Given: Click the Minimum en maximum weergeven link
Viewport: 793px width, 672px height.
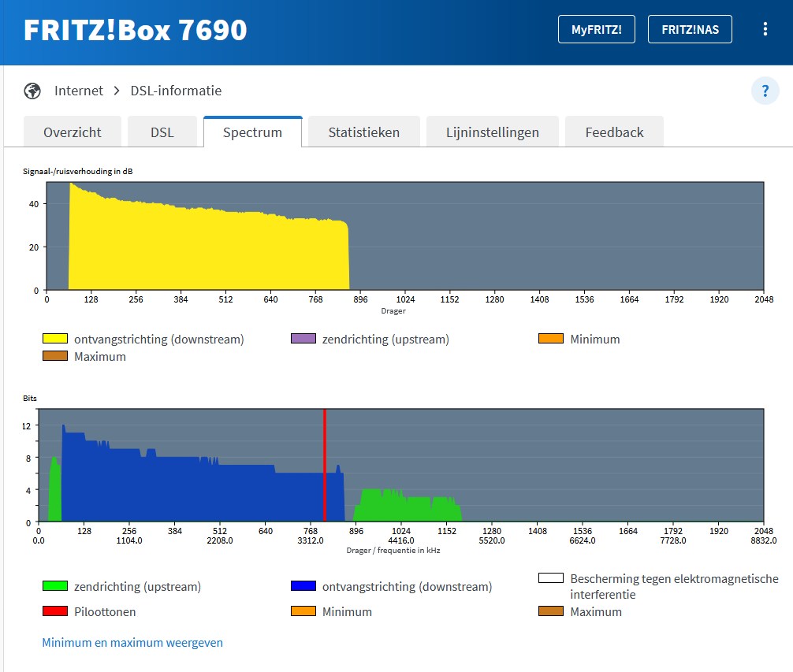Looking at the screenshot, I should (132, 643).
